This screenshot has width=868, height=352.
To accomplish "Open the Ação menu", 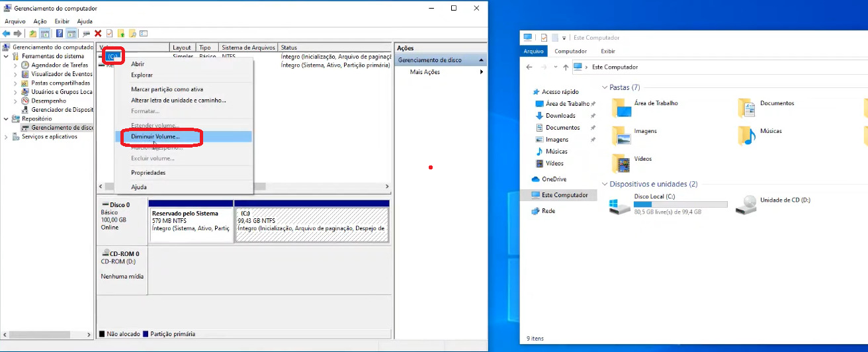I will point(40,21).
